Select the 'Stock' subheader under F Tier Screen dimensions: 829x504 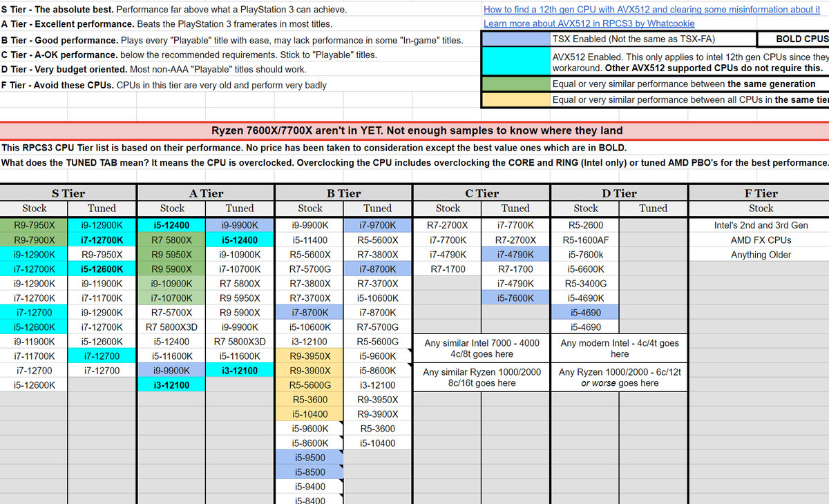coord(761,209)
